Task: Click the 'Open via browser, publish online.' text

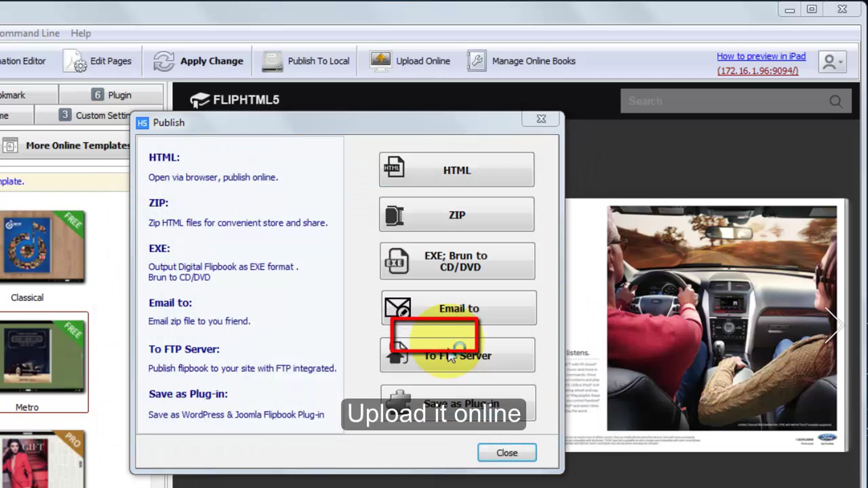Action: click(x=213, y=177)
